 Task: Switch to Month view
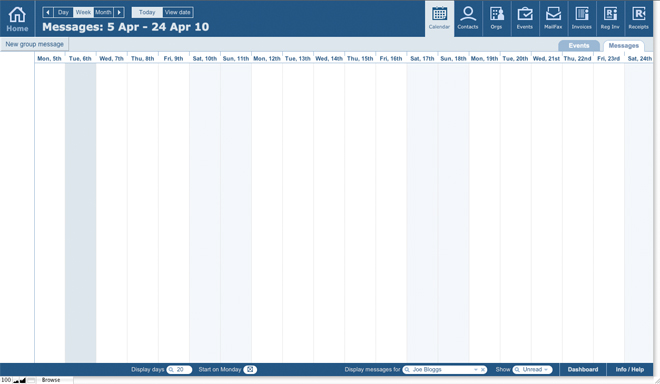[x=103, y=12]
